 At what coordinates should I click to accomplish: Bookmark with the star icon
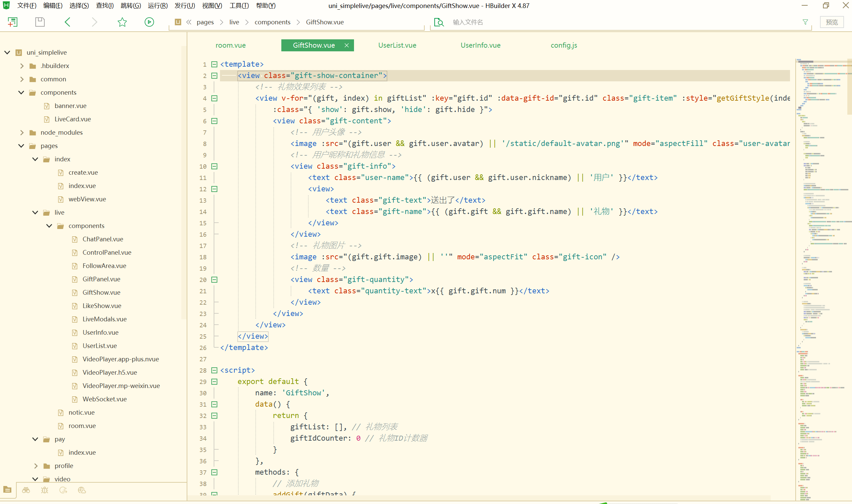click(122, 22)
